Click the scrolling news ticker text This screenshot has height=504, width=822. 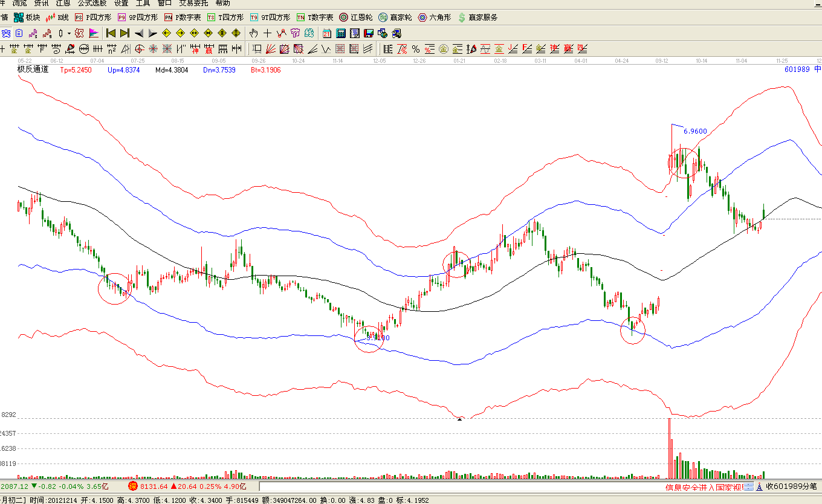(704, 486)
